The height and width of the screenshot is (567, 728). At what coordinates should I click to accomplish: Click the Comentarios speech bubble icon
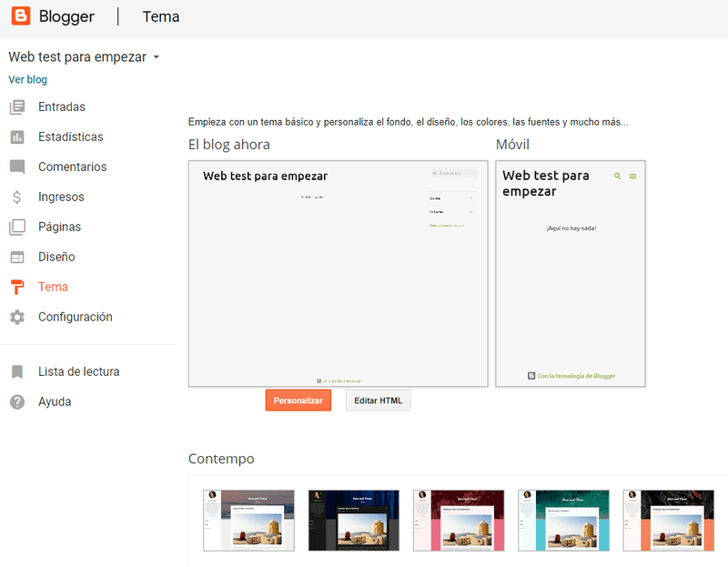point(17,167)
